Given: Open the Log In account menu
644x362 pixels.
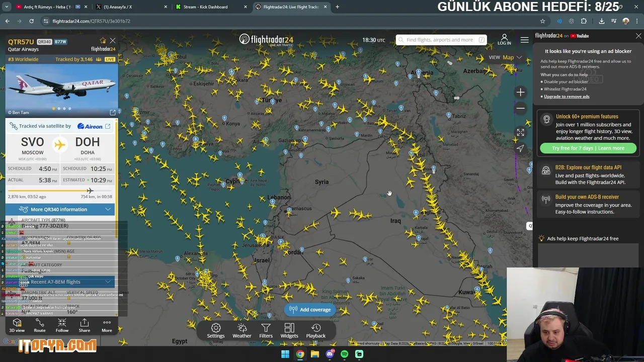Looking at the screenshot, I should [x=504, y=40].
